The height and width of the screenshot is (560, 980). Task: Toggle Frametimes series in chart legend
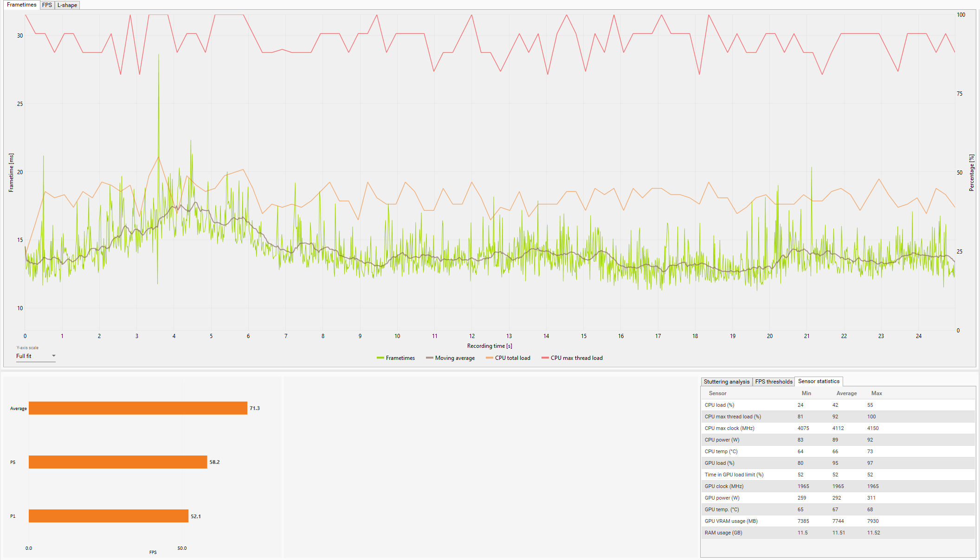coord(396,358)
